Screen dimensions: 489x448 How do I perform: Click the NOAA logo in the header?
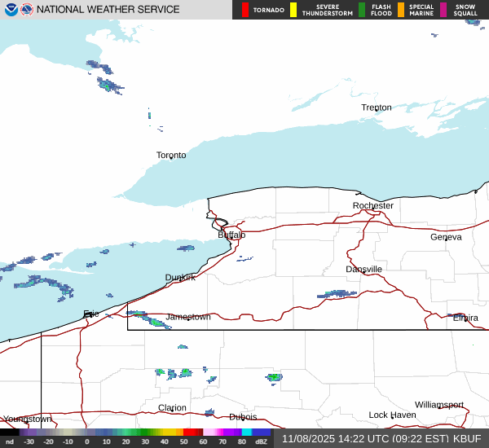pos(11,10)
